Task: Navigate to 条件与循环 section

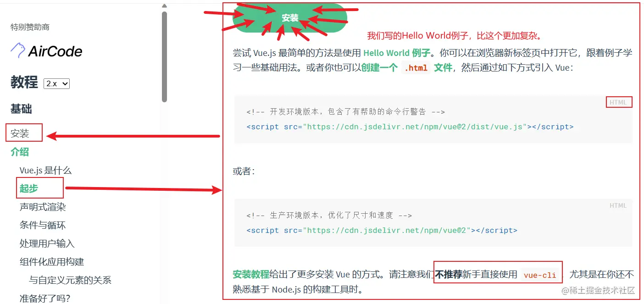Action: click(x=43, y=225)
